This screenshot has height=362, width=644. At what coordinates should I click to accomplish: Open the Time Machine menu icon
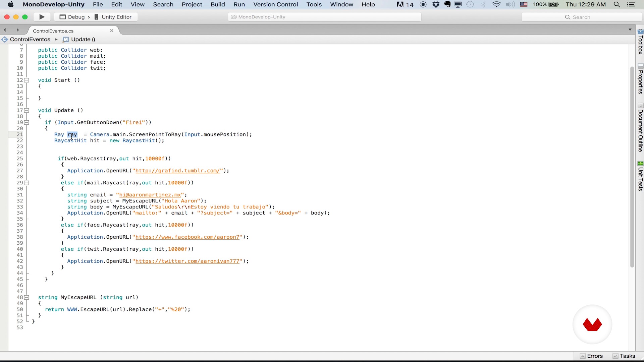coord(470,4)
